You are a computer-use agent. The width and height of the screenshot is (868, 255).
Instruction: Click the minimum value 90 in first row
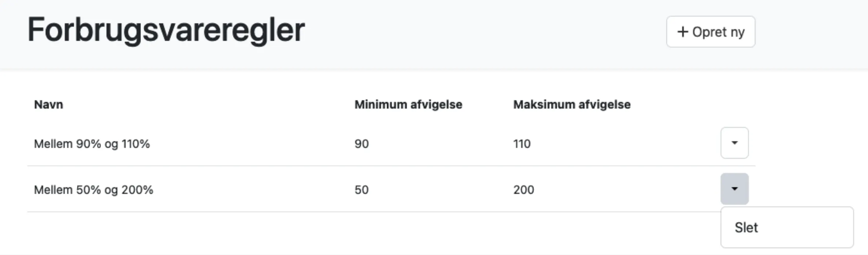pos(361,144)
